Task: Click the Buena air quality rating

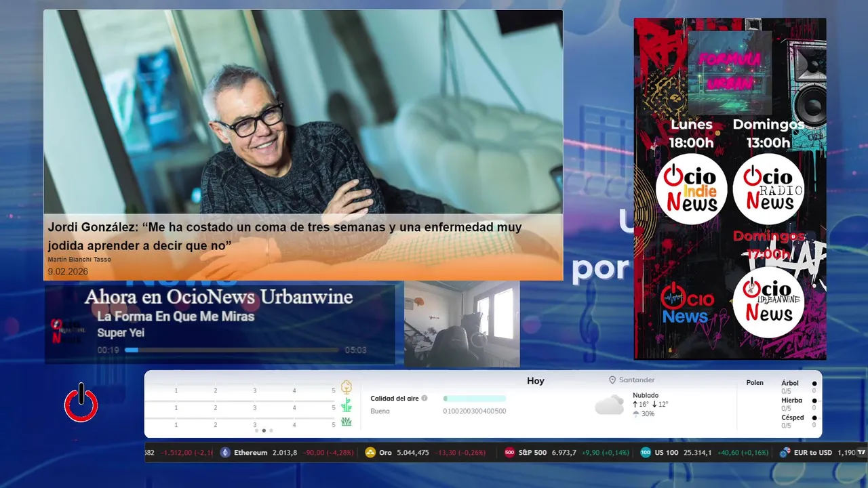Action: click(380, 411)
